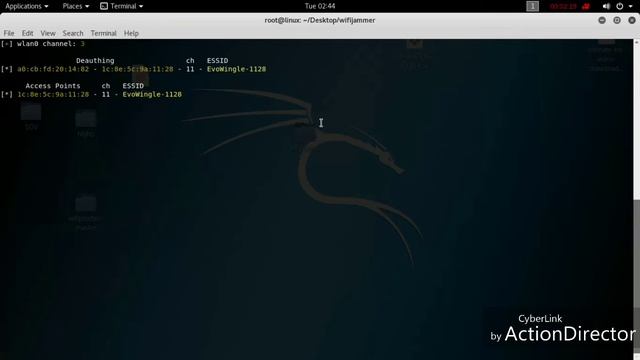Viewport: 640px width, 360px height.
Task: Open the Places menu
Action: (x=76, y=6)
